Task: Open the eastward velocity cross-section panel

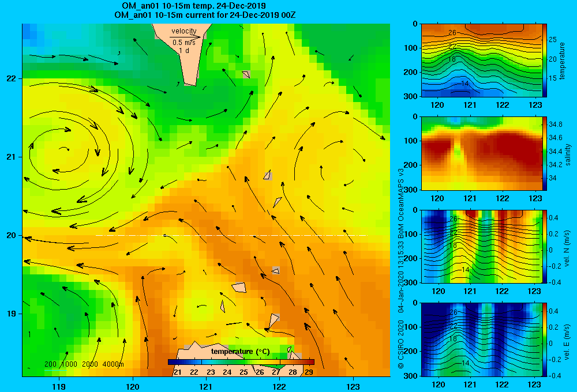Action: click(x=481, y=340)
